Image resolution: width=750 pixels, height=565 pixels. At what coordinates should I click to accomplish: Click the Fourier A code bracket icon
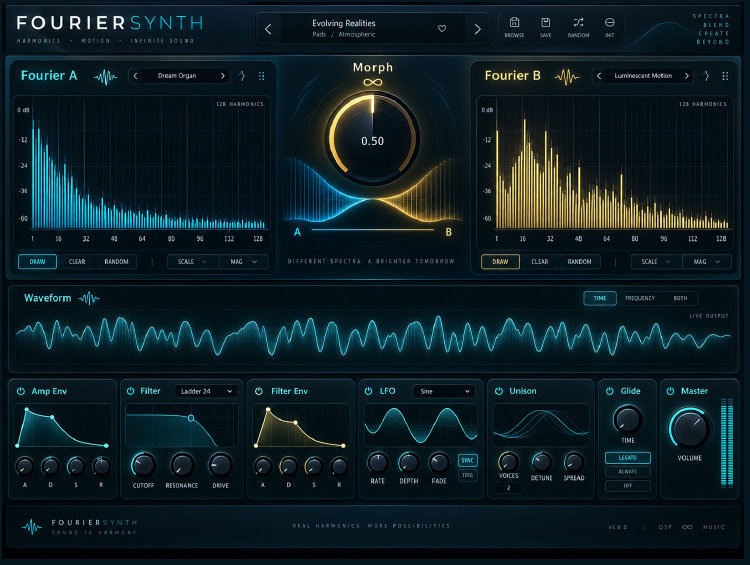242,76
